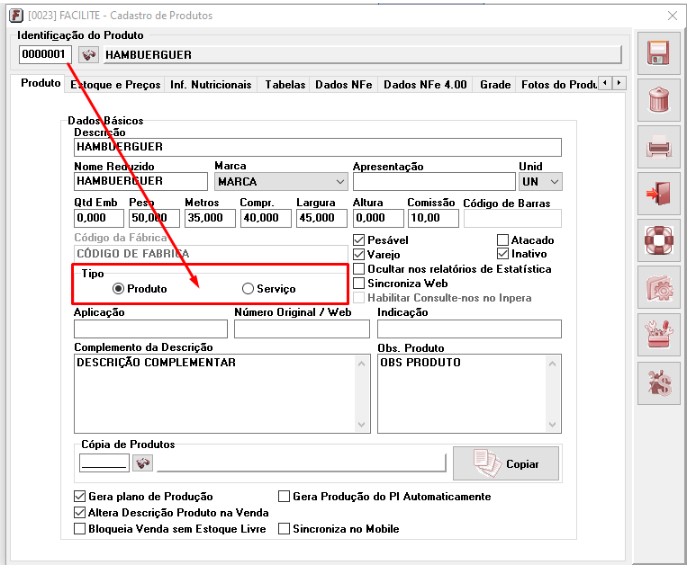Viewport: 689px width, 568px height.
Task: Click up arrow in Obs. Produto scrollbar
Action: point(552,364)
